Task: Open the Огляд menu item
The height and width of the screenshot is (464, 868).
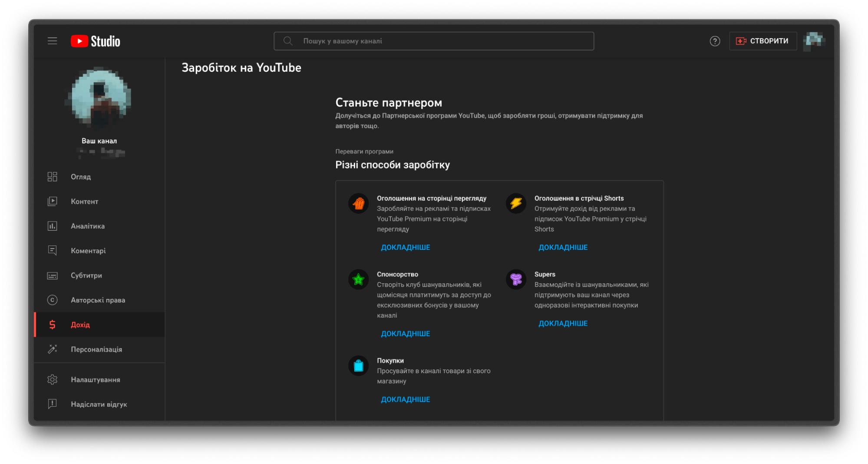Action: (x=99, y=177)
